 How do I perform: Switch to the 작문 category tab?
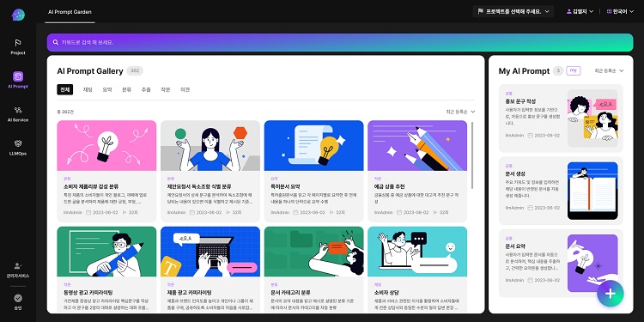[x=166, y=89]
